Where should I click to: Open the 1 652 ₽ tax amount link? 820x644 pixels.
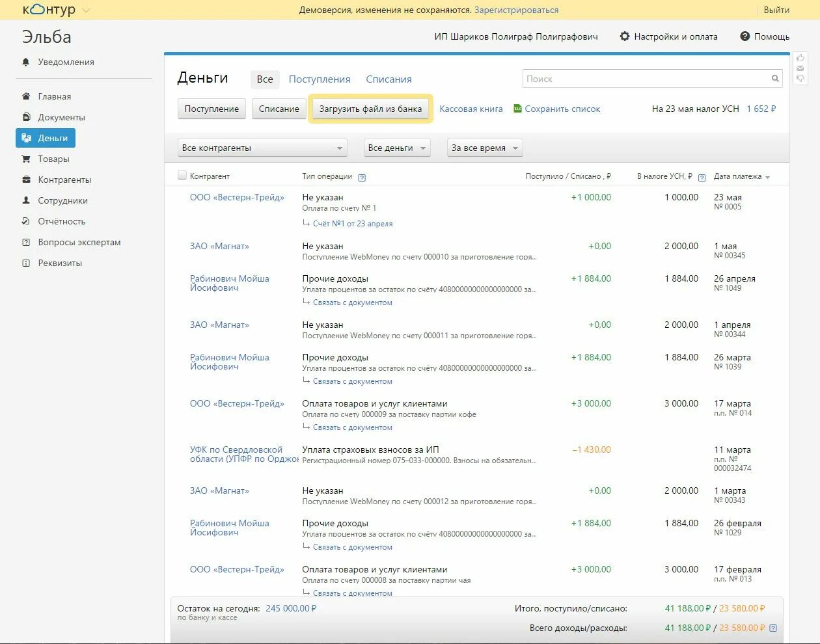[761, 109]
